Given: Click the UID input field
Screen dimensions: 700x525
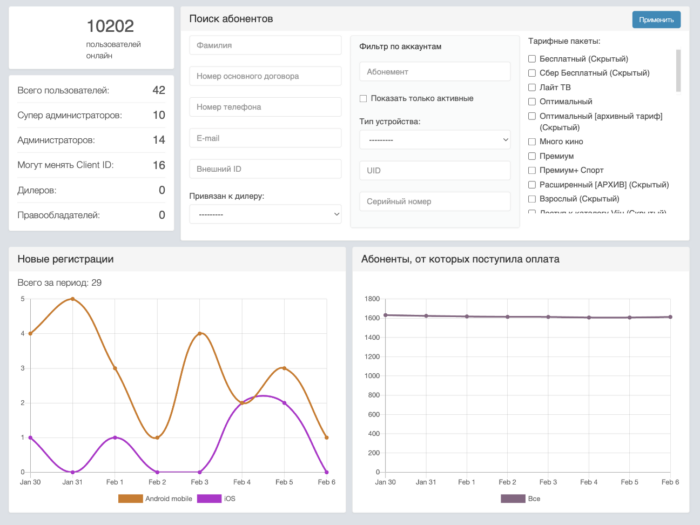Looking at the screenshot, I should point(435,171).
